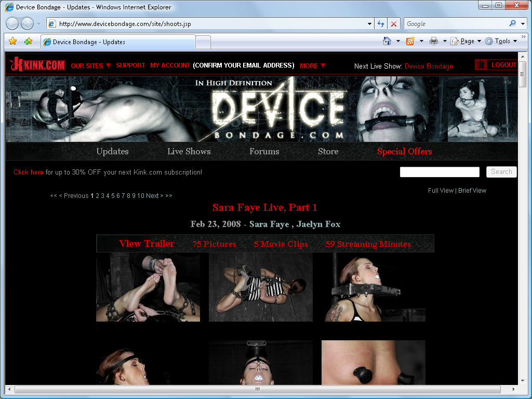Open the search provider options dropdown

[x=523, y=24]
